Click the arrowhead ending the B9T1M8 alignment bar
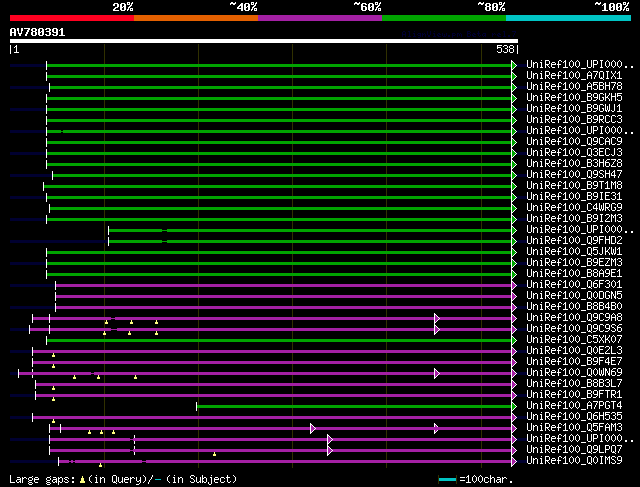Viewport: 640px width, 487px height. click(x=514, y=186)
